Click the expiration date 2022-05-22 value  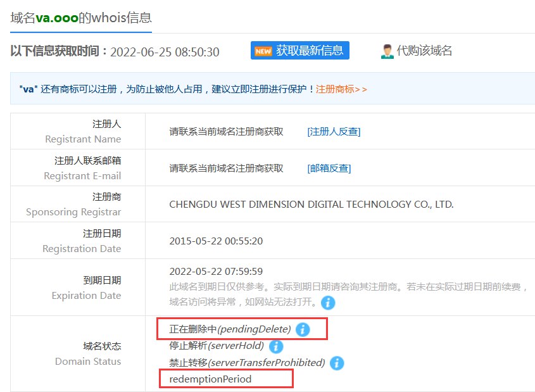tap(216, 272)
